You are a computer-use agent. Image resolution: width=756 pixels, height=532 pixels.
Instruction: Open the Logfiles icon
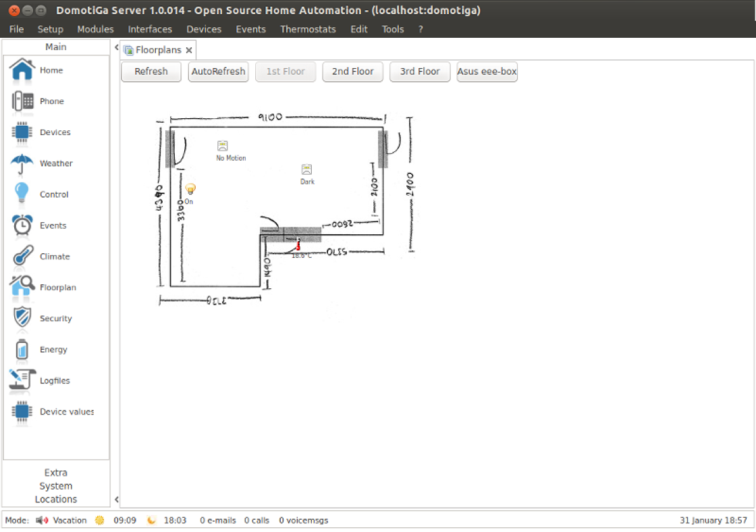coord(22,381)
